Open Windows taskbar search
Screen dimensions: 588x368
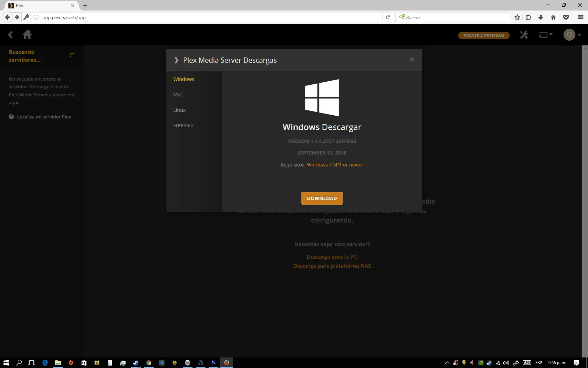click(19, 363)
